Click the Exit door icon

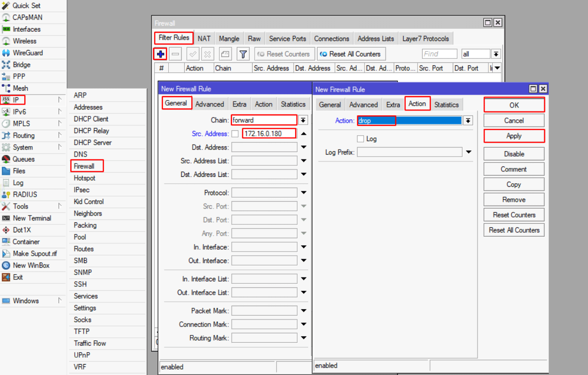5,277
